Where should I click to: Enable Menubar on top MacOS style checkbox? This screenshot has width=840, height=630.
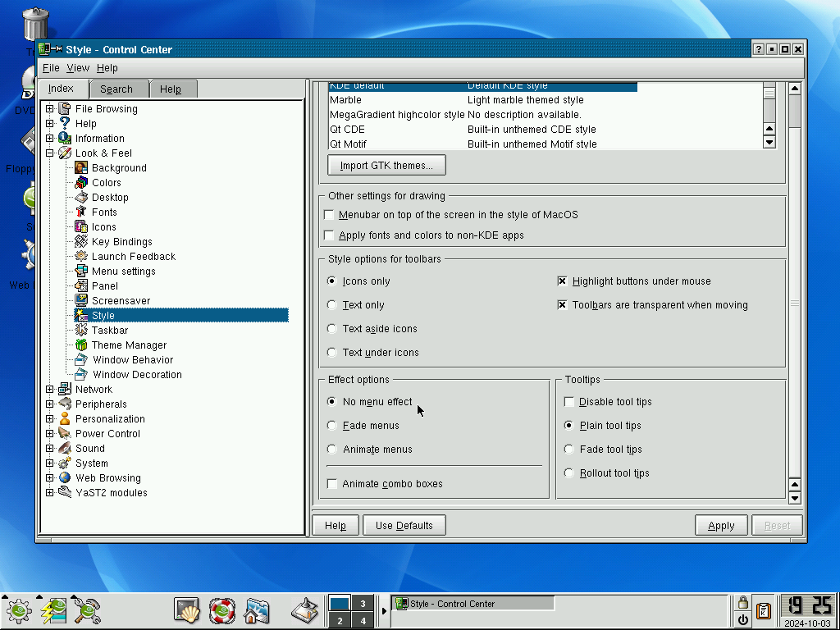(x=329, y=215)
